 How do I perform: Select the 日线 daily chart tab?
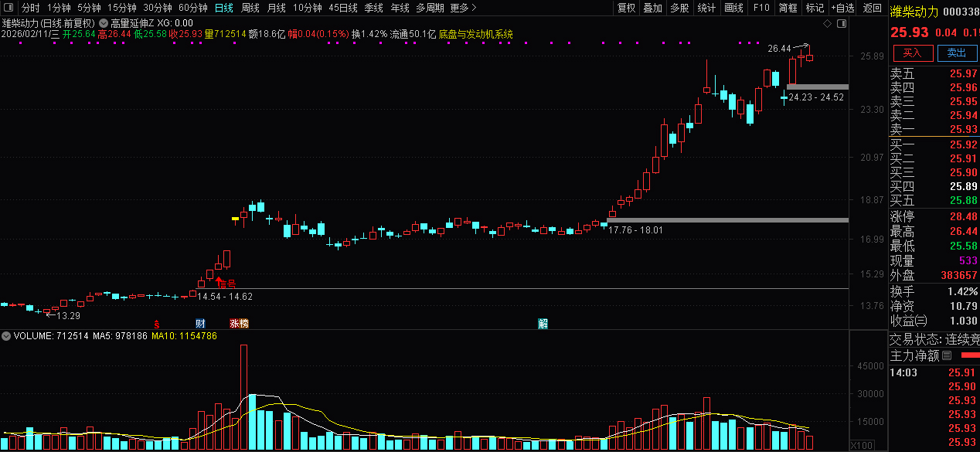point(223,8)
